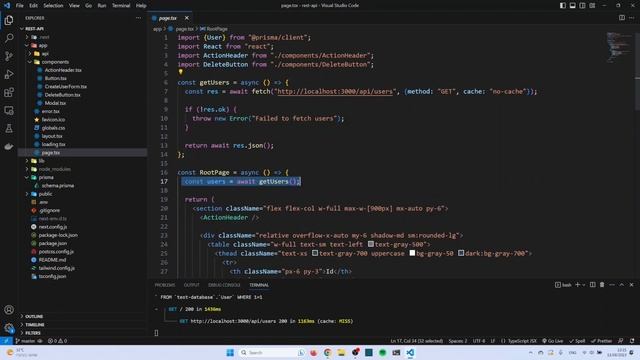Open schema.prisma file
This screenshot has width=640, height=360.
tap(58, 186)
